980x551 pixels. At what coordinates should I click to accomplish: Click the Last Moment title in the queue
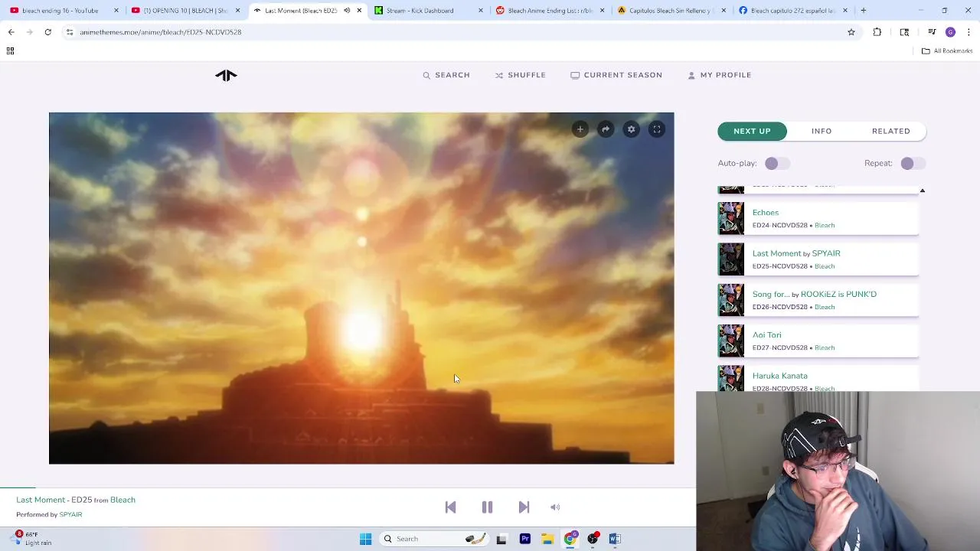(x=776, y=253)
